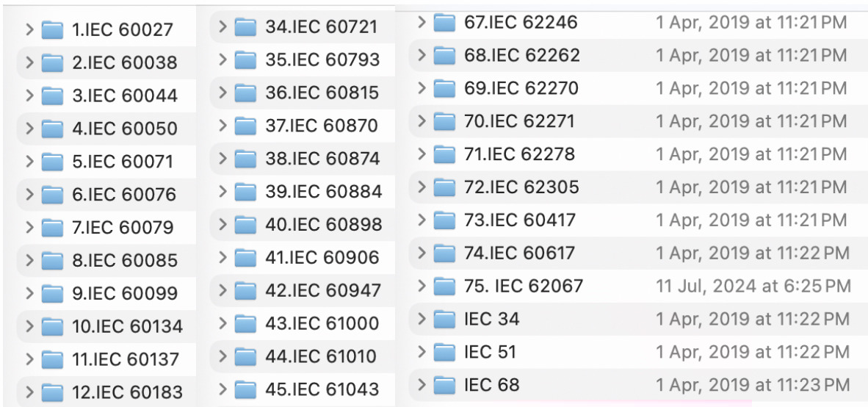Select the IEC 34 folder name
Screen dimensions: 868x407
pyautogui.click(x=491, y=319)
